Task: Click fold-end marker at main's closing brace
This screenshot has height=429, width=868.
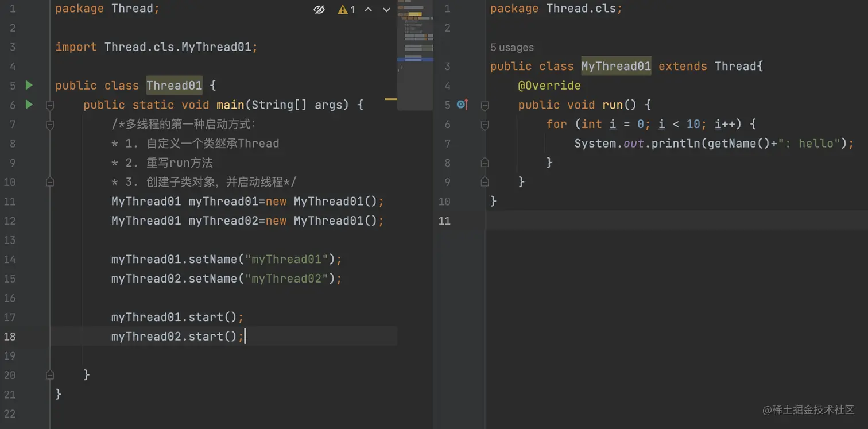Action: tap(50, 374)
